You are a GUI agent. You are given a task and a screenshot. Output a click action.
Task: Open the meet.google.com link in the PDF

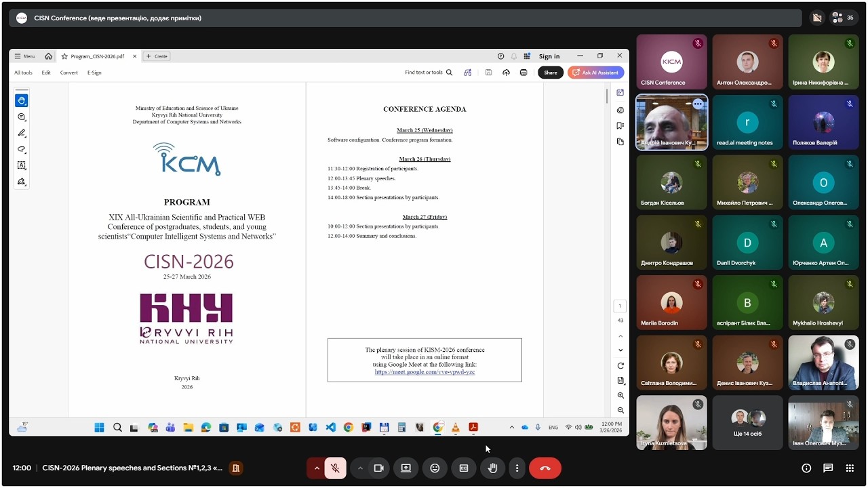(x=425, y=372)
